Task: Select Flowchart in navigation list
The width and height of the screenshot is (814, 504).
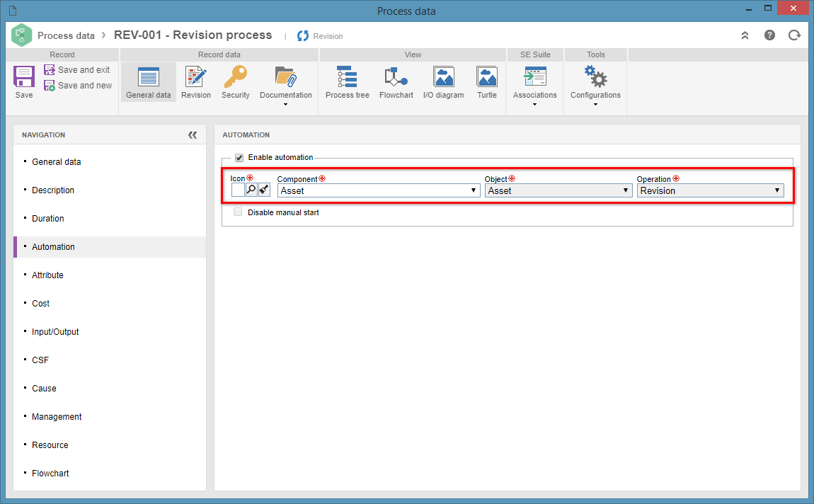Action: (50, 474)
